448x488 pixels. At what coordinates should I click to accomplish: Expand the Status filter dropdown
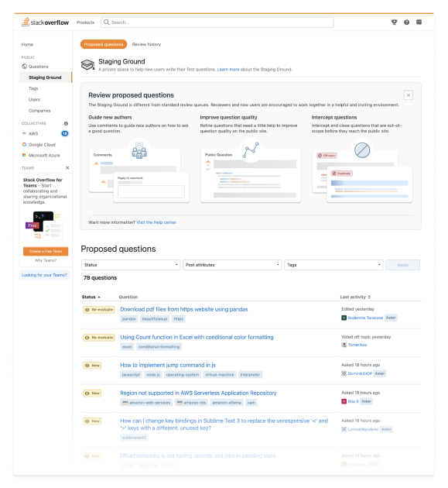tap(131, 265)
